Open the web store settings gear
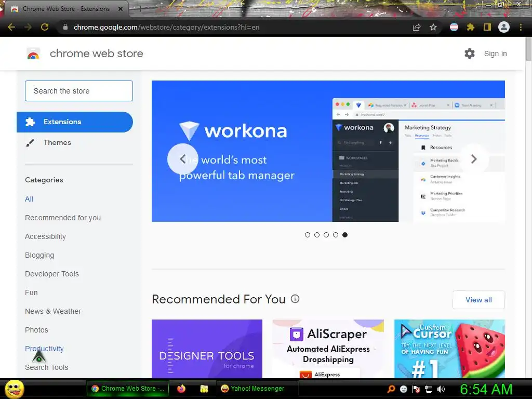Image resolution: width=532 pixels, height=399 pixels. click(470, 54)
